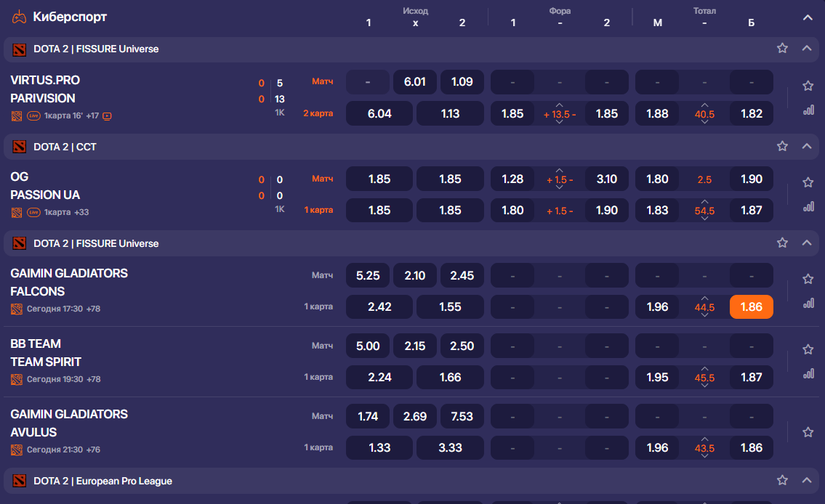The width and height of the screenshot is (825, 504).
Task: Open statistics for OG vs PASSION UA
Action: click(x=809, y=207)
